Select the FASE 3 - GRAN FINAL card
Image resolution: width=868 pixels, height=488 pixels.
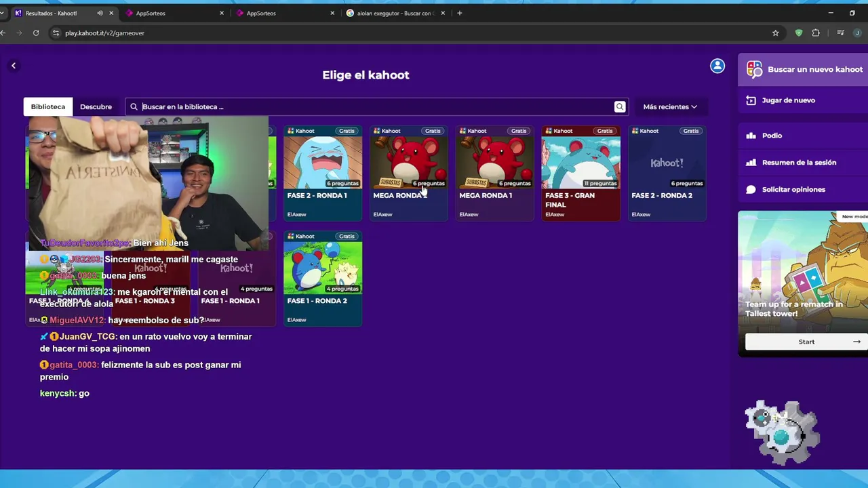581,173
